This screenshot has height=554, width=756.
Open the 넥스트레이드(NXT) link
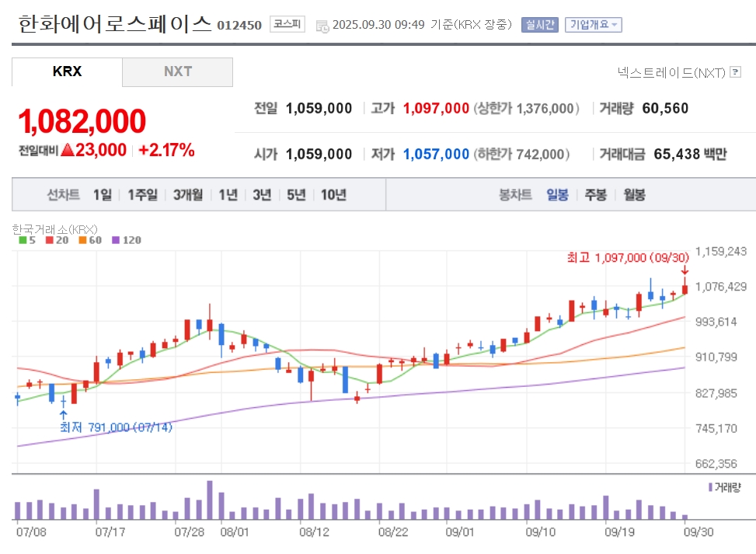point(671,73)
